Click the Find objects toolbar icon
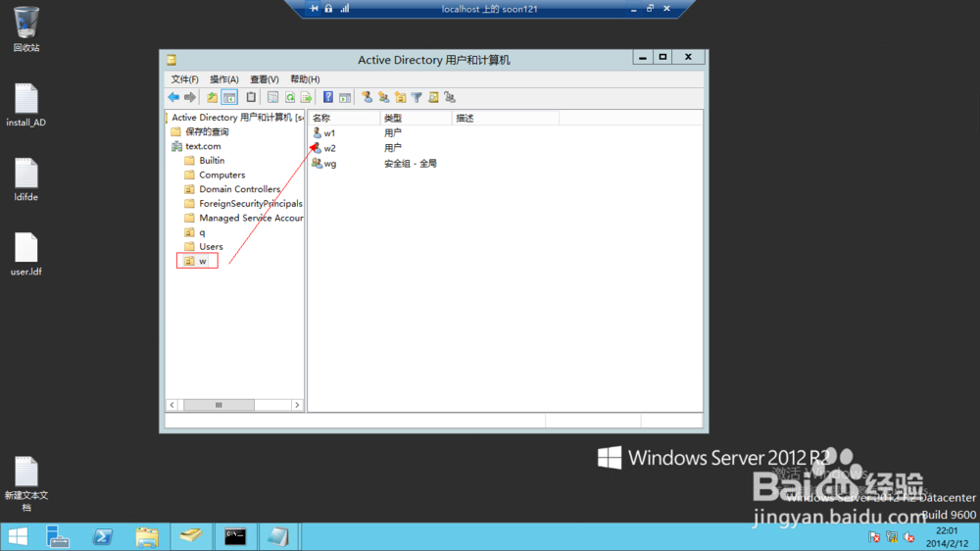The height and width of the screenshot is (551, 980). (x=433, y=98)
